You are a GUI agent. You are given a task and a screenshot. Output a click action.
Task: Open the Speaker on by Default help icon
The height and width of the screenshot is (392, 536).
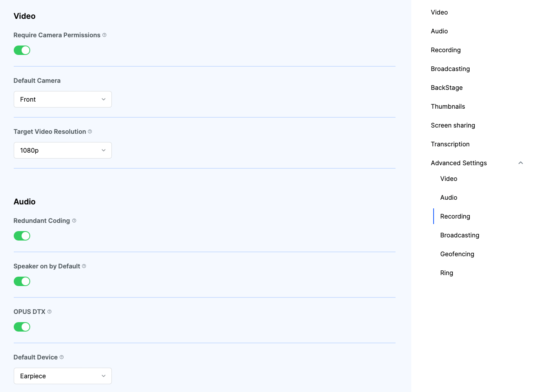tap(84, 266)
